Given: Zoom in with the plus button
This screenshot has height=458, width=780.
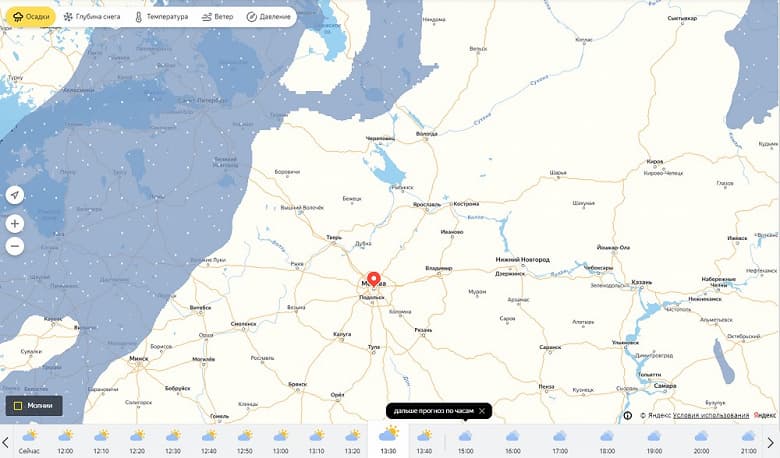Looking at the screenshot, I should [14, 224].
